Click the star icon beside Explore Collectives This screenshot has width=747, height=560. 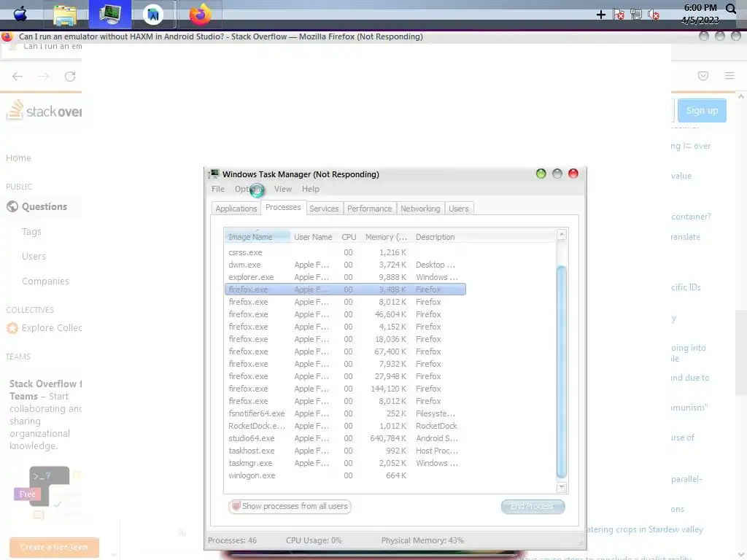pos(12,327)
